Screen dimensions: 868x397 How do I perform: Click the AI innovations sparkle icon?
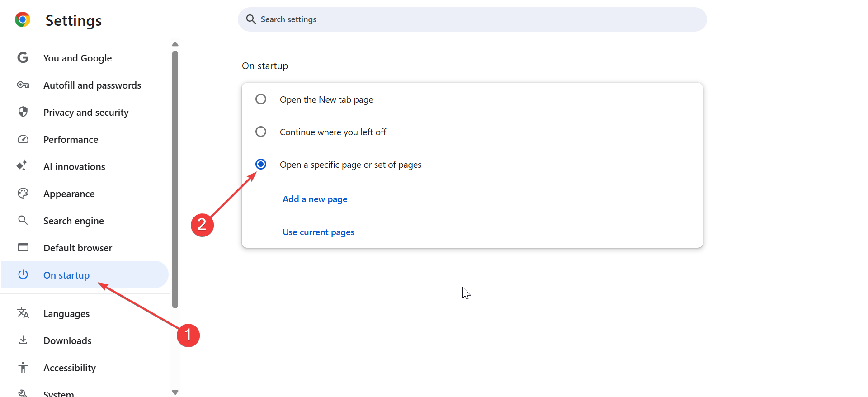pyautogui.click(x=22, y=166)
